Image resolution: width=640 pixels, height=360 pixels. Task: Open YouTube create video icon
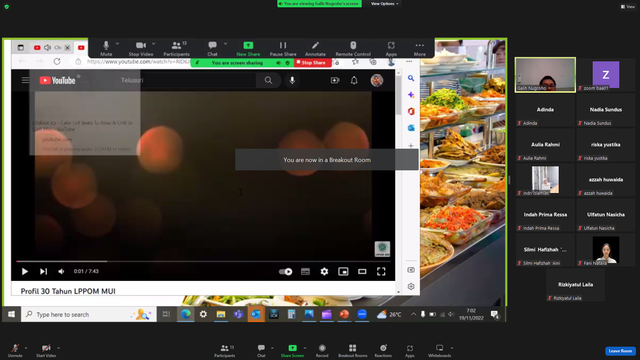click(x=335, y=80)
